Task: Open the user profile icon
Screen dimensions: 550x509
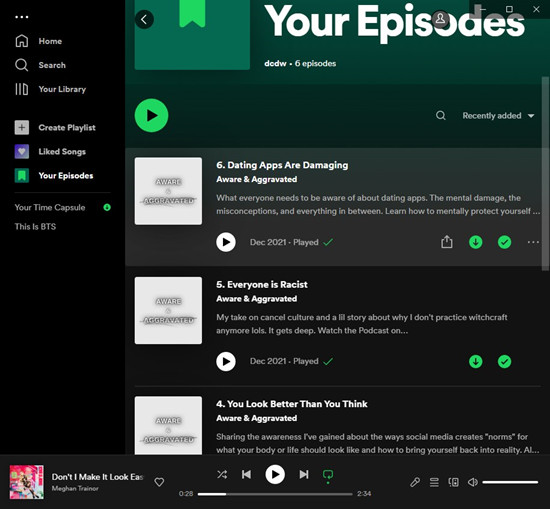Action: coord(441,19)
